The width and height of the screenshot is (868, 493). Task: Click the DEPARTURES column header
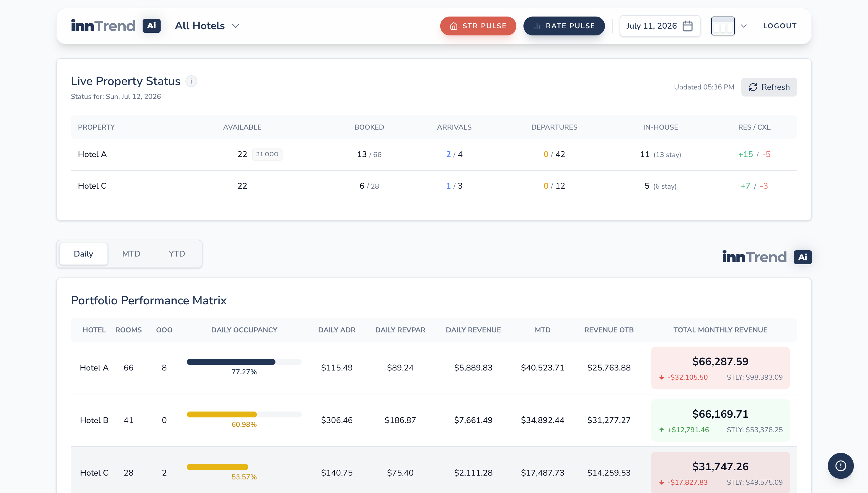[554, 127]
